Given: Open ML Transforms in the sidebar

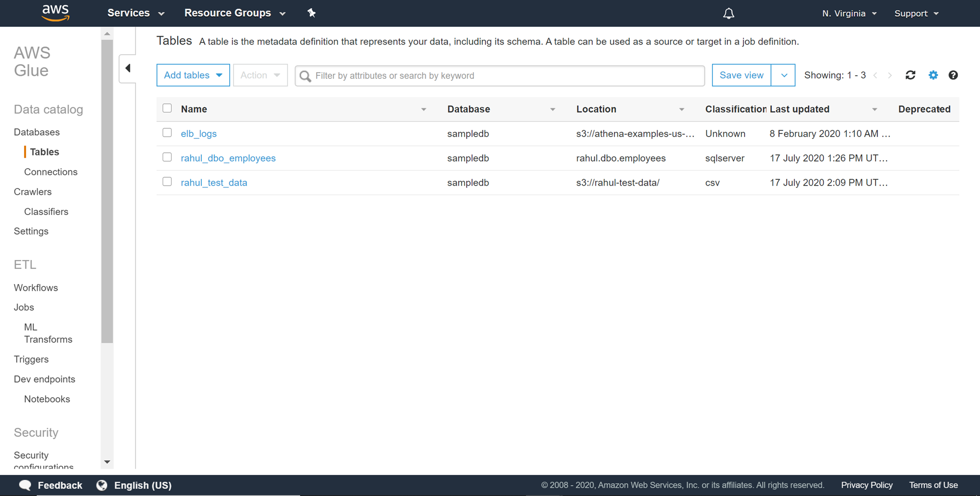Looking at the screenshot, I should (48, 333).
